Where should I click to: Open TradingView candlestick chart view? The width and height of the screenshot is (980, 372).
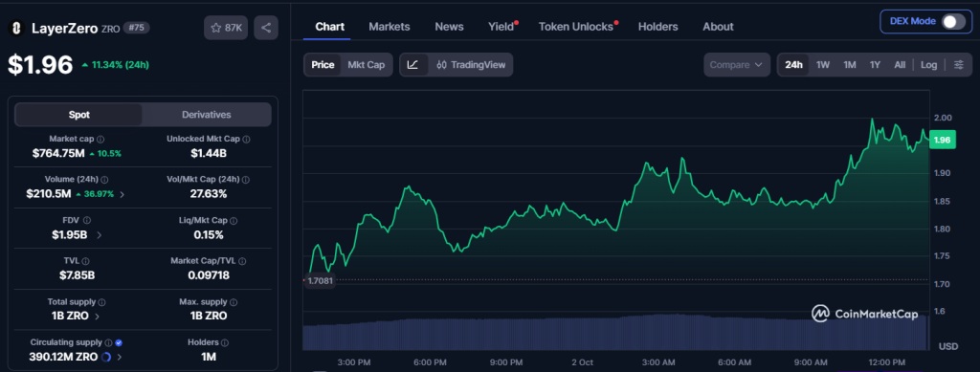click(471, 65)
